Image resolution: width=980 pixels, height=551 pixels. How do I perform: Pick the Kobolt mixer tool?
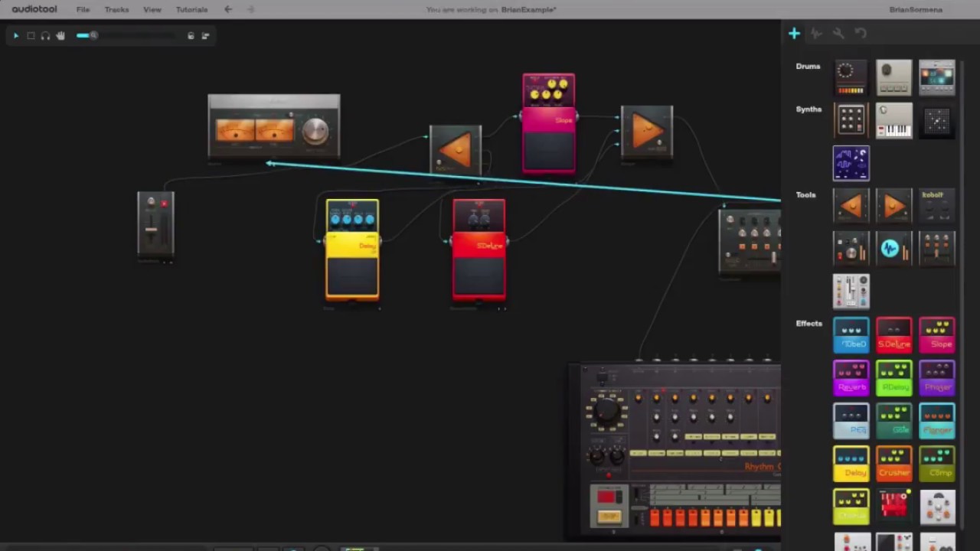pyautogui.click(x=936, y=206)
